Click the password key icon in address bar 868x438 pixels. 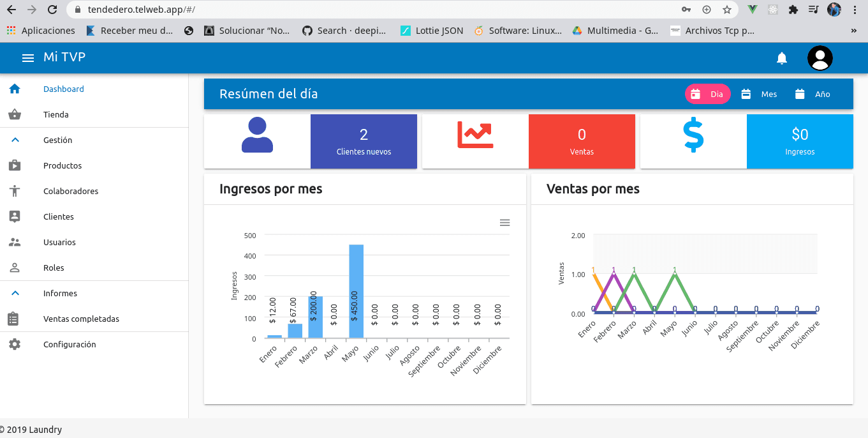coord(686,10)
